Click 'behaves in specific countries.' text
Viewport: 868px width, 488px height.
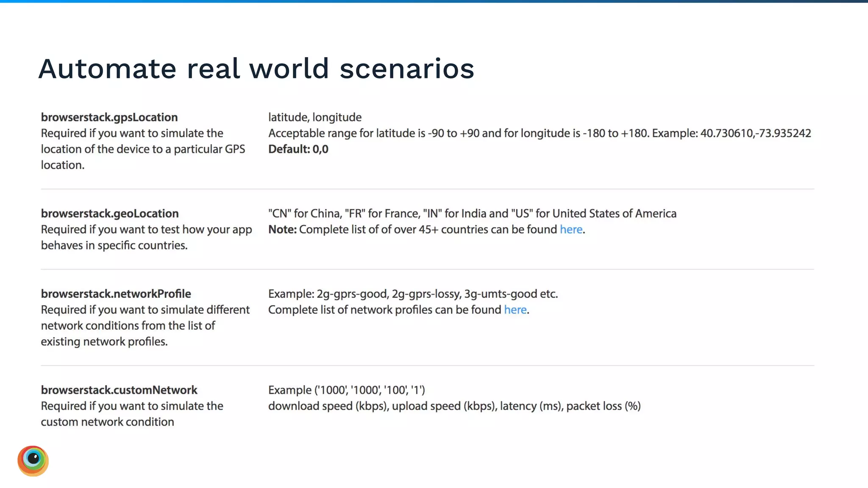[x=114, y=245]
